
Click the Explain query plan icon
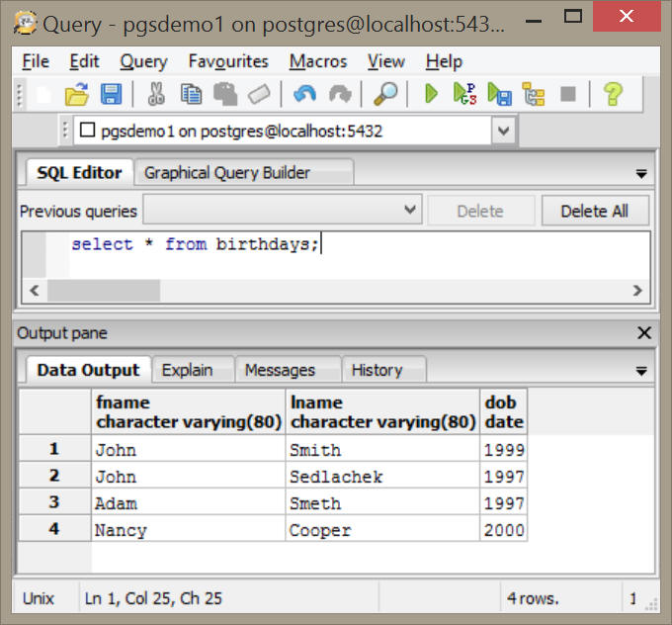(534, 94)
